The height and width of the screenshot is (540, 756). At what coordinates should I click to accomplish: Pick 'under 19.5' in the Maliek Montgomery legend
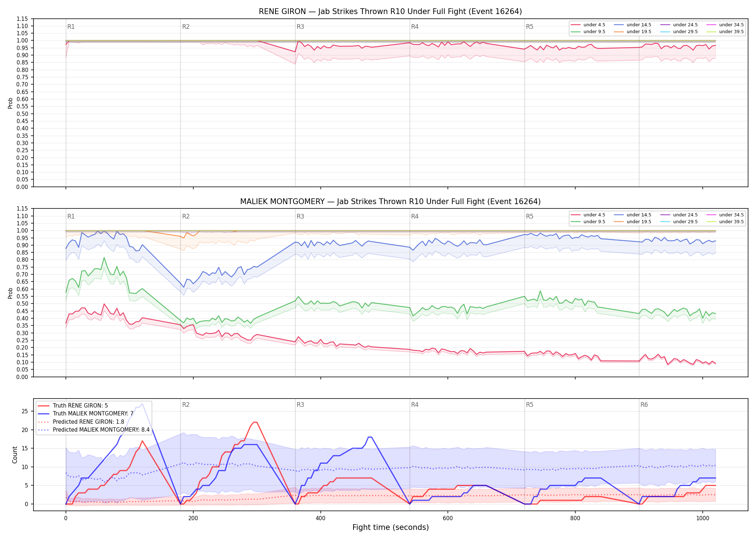(x=633, y=222)
